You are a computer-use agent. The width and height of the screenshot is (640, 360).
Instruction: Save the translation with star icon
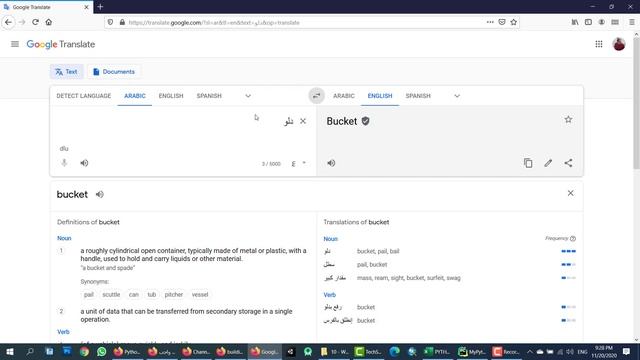pos(568,120)
